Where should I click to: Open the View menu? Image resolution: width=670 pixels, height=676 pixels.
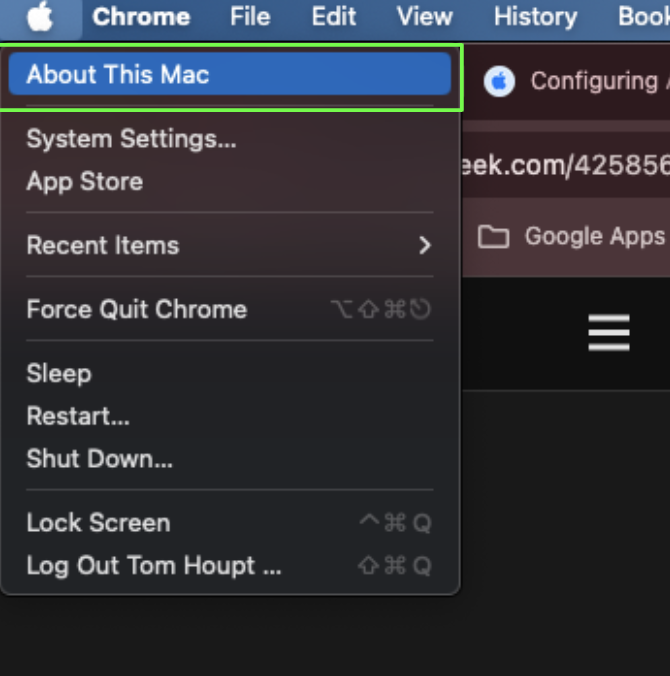(x=425, y=17)
